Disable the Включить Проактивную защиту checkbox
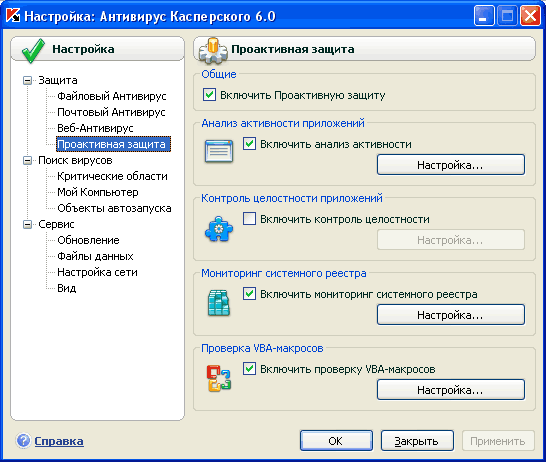The height and width of the screenshot is (462, 546). tap(209, 95)
